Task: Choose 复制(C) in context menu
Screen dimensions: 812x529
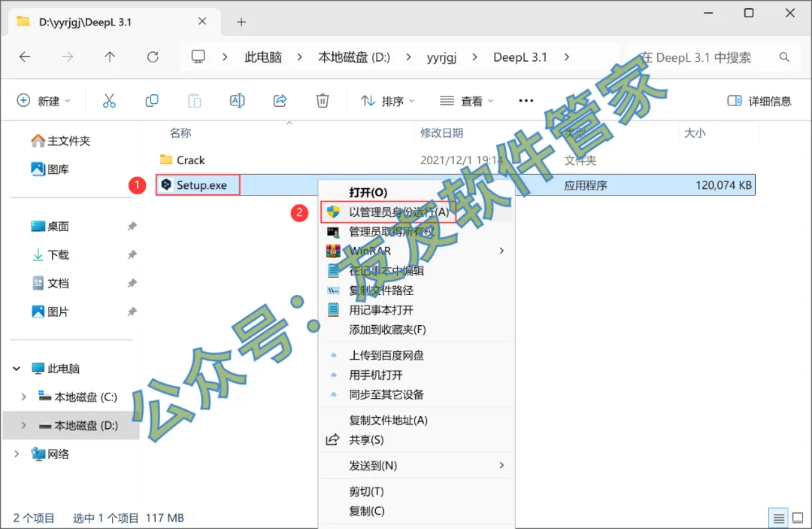Action: coord(417,511)
